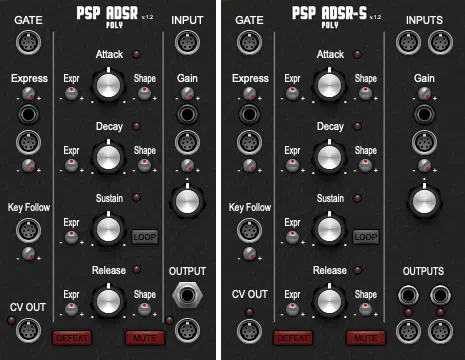
Task: Click mini knob directly under Express label, PSP ADSR-S
Action: point(250,94)
